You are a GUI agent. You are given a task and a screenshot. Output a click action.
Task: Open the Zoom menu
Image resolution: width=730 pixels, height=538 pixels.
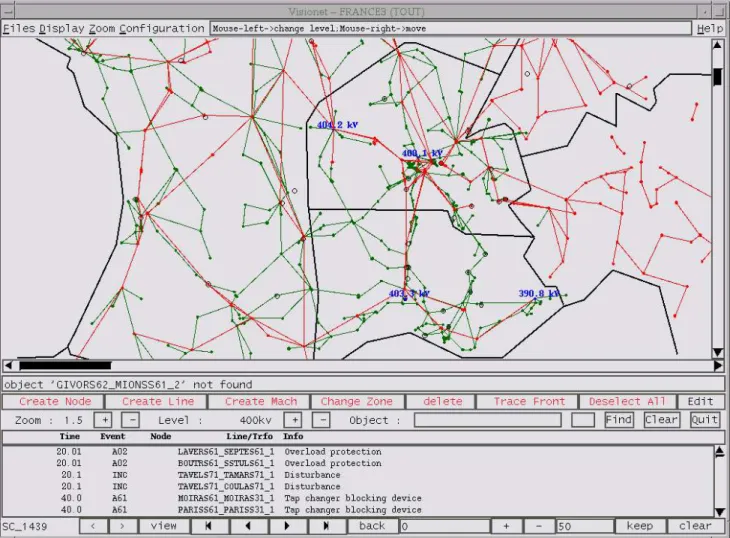tap(102, 28)
